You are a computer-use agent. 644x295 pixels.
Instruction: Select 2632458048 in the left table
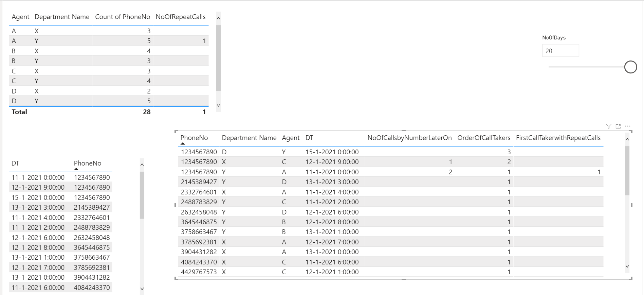click(x=92, y=238)
